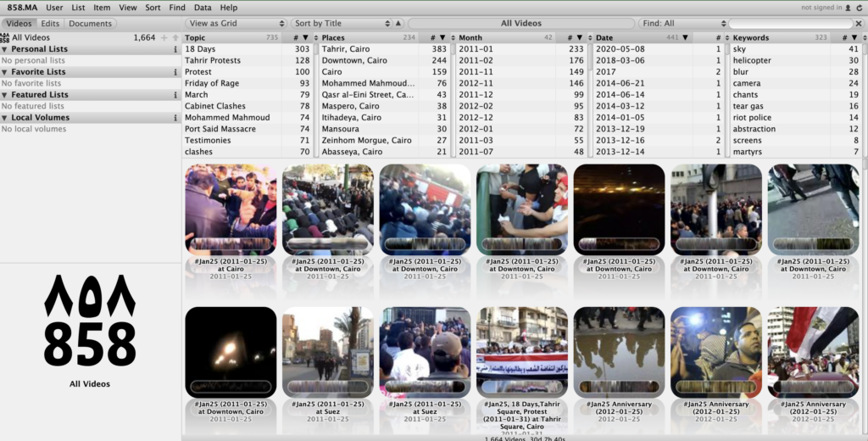Click the 858 logo icon beside All Videos
Image resolution: width=868 pixels, height=441 pixels.
[x=6, y=37]
